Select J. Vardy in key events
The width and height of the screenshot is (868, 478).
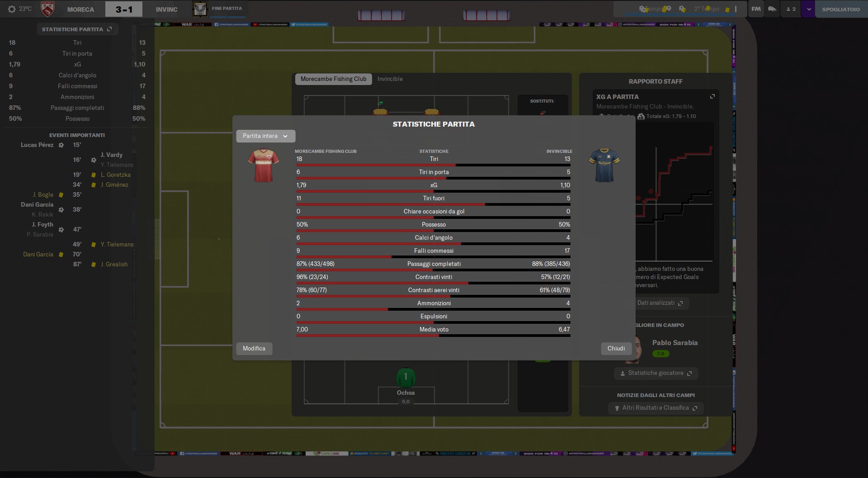tap(111, 155)
